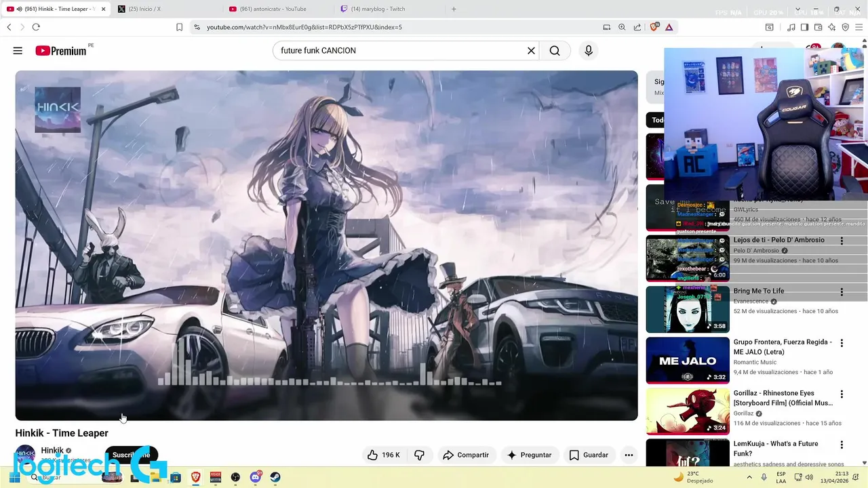Reload the page

(36, 27)
